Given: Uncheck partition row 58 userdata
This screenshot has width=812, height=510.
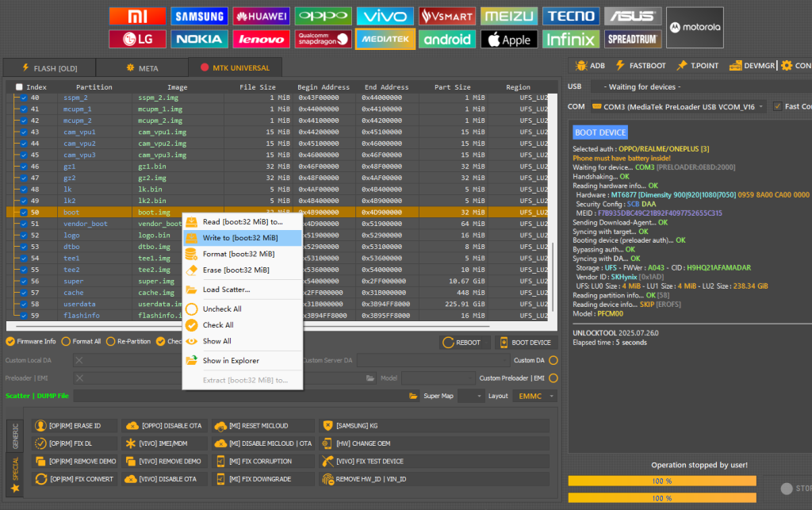Looking at the screenshot, I should [24, 304].
